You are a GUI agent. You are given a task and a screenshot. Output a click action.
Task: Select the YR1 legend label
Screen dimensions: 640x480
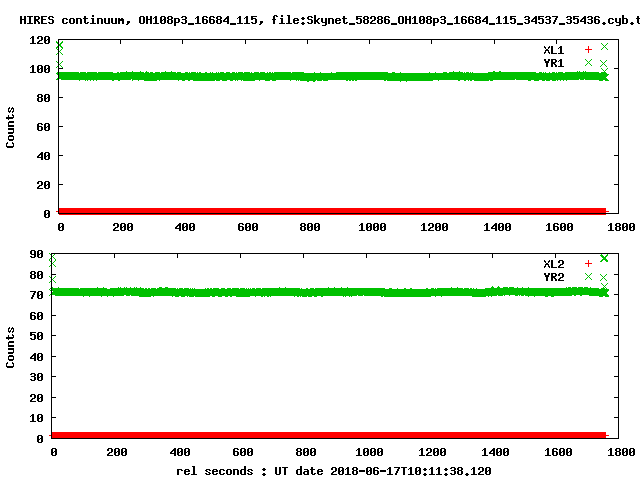tap(553, 63)
